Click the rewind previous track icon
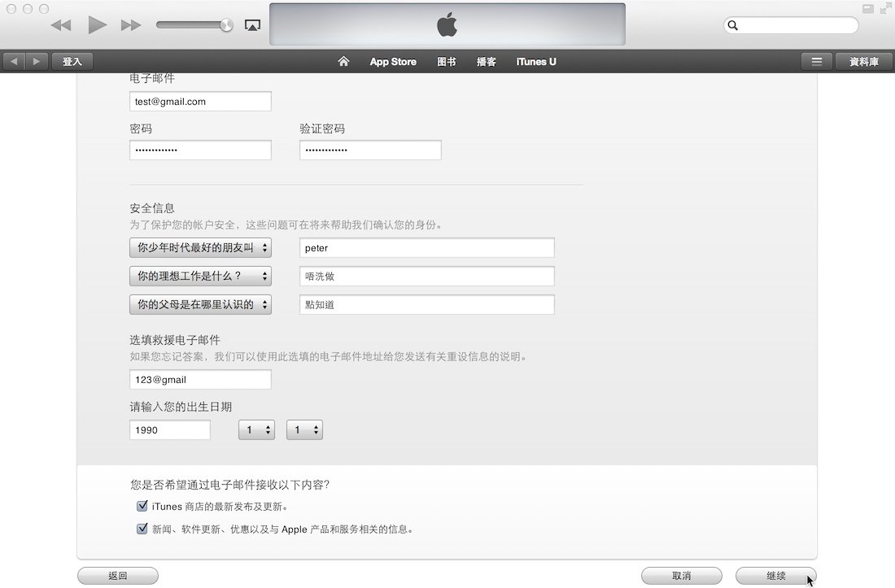895x588 pixels. pyautogui.click(x=61, y=25)
